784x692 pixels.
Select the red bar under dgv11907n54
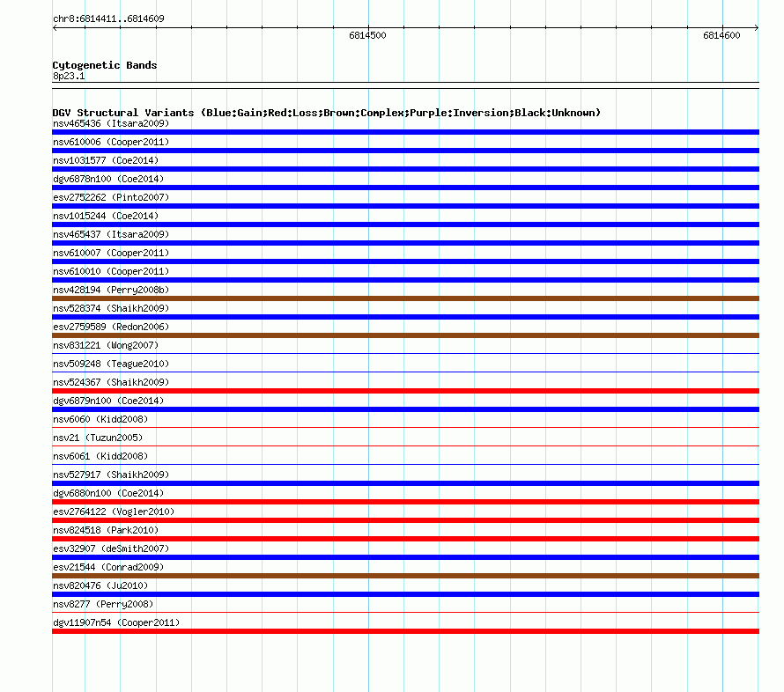[405, 631]
